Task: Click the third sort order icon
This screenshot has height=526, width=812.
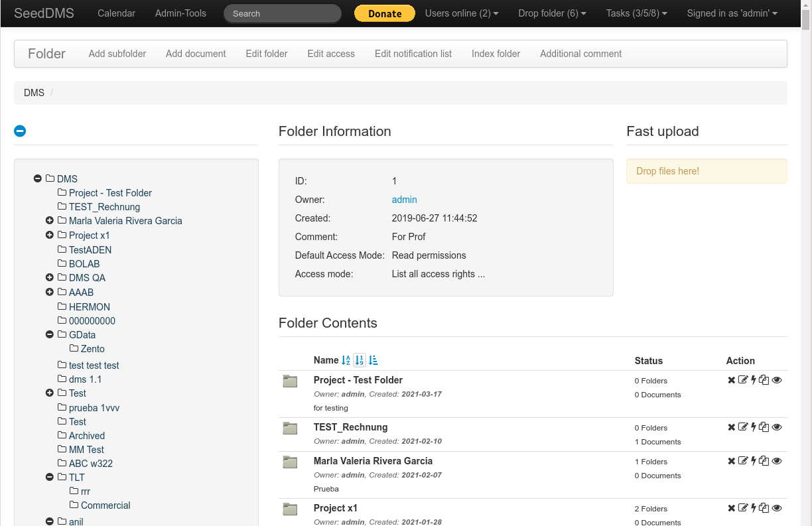Action: pos(373,360)
